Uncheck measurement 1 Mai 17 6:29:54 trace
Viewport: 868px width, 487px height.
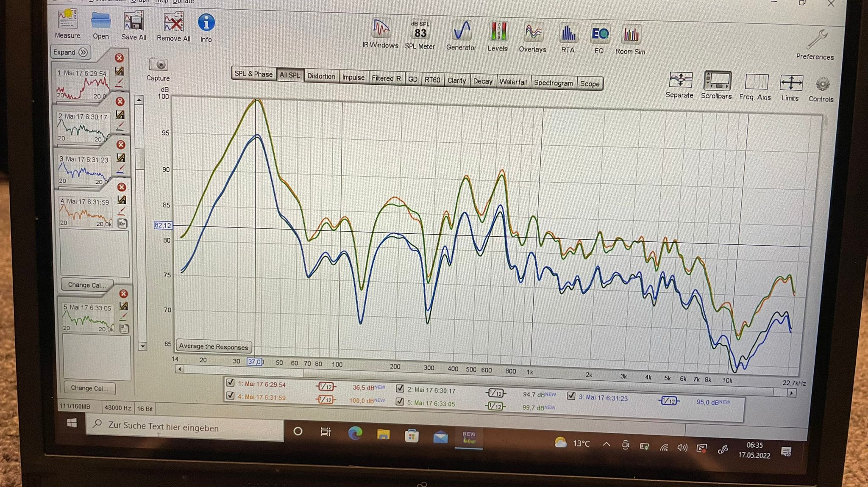tap(231, 382)
